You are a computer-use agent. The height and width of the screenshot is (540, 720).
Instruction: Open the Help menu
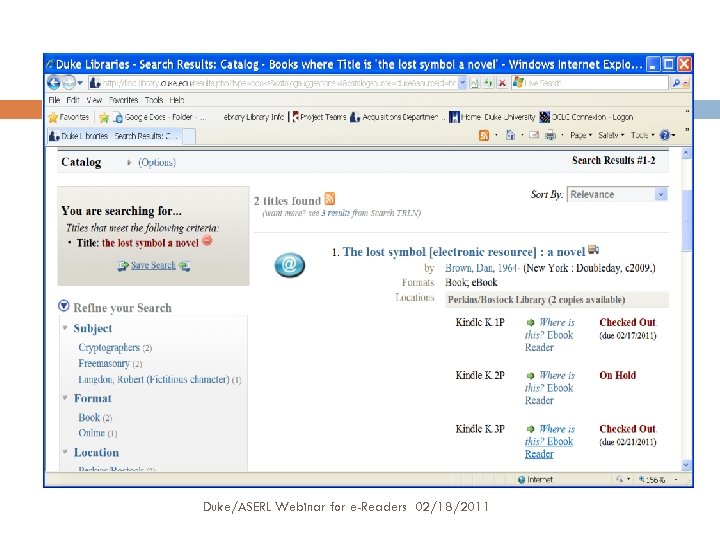(x=177, y=100)
